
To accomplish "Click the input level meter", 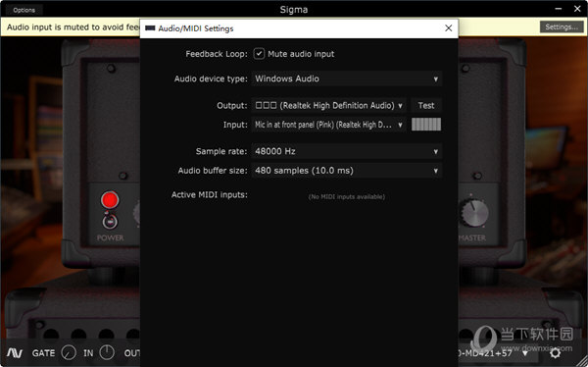I will 426,125.
